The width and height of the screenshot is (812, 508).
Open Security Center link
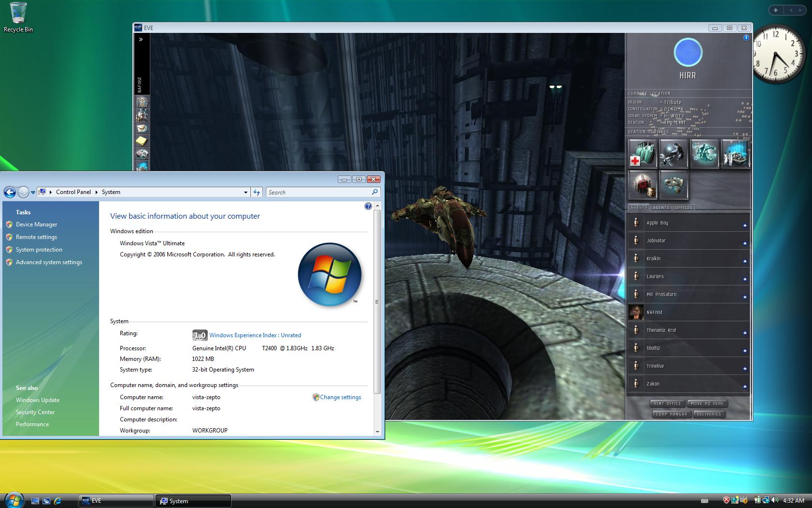[35, 412]
